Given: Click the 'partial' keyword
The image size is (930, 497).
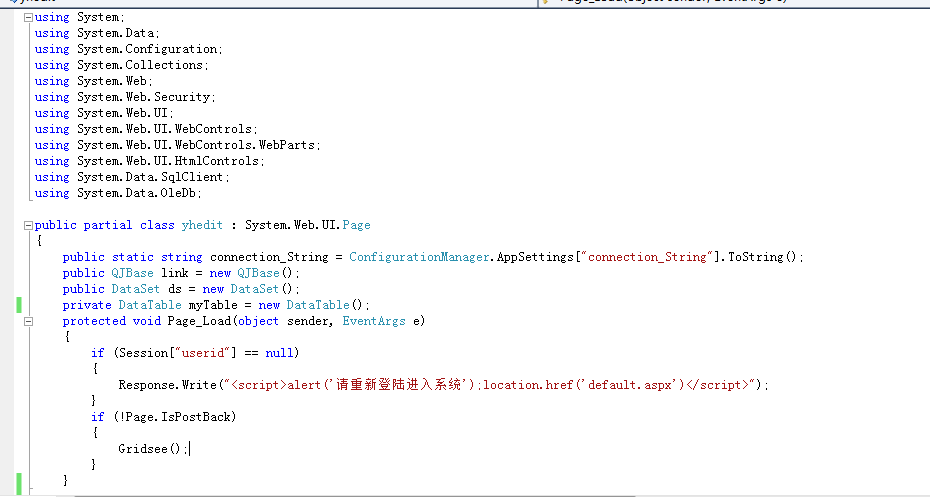Looking at the screenshot, I should pyautogui.click(x=108, y=225).
